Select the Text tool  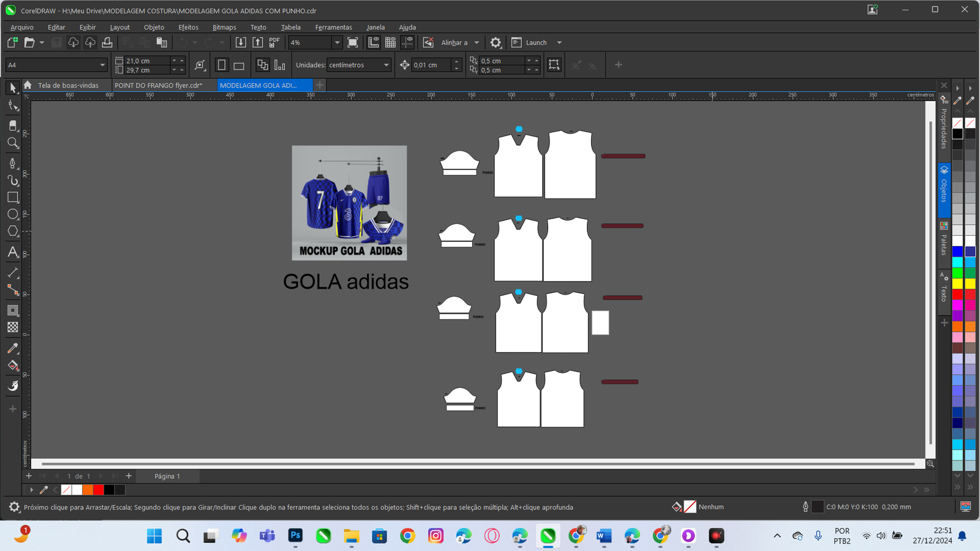tap(13, 252)
